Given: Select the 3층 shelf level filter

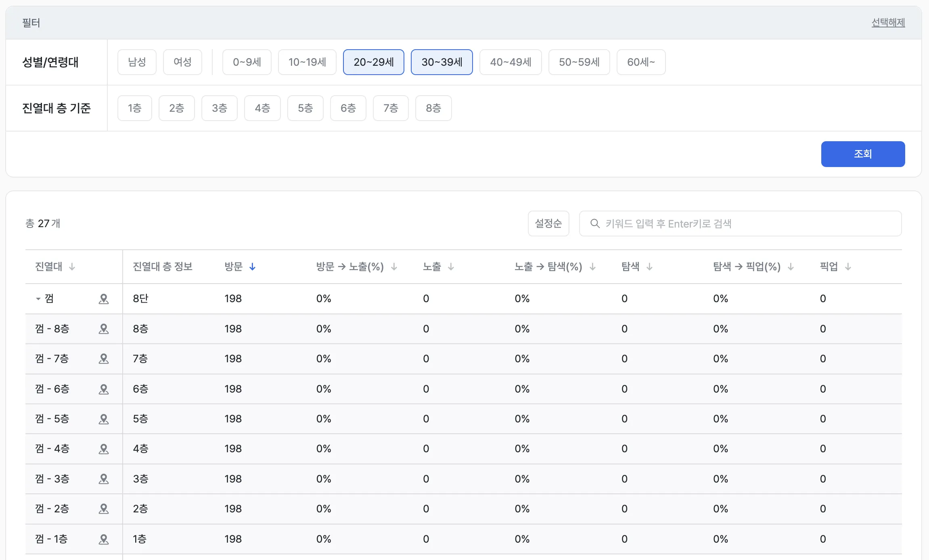Looking at the screenshot, I should 220,108.
